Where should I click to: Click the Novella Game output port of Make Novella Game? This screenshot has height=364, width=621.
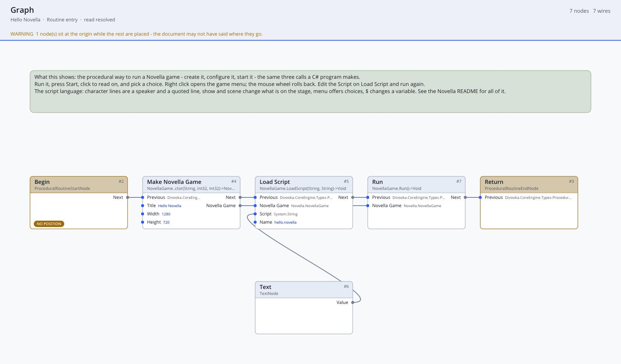[240, 206]
